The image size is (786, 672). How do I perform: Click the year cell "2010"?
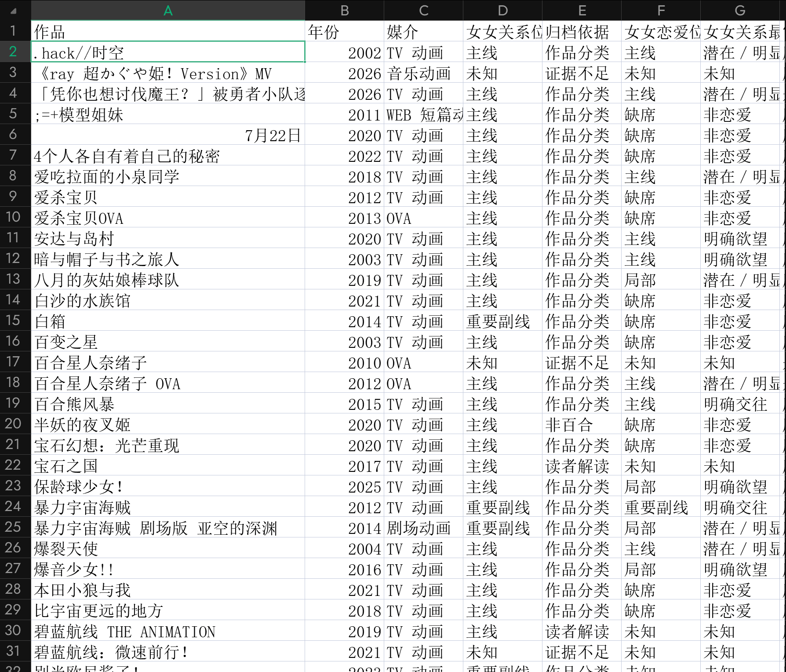tap(344, 362)
